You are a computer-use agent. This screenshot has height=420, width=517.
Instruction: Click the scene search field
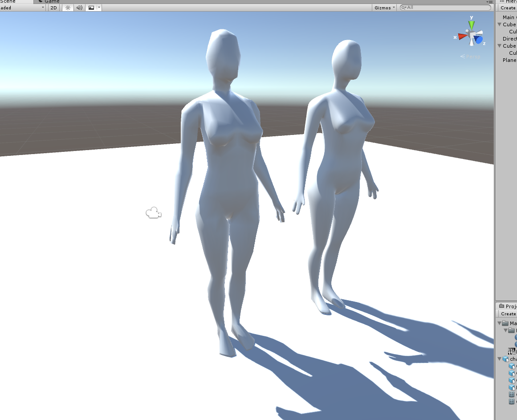pos(445,7)
